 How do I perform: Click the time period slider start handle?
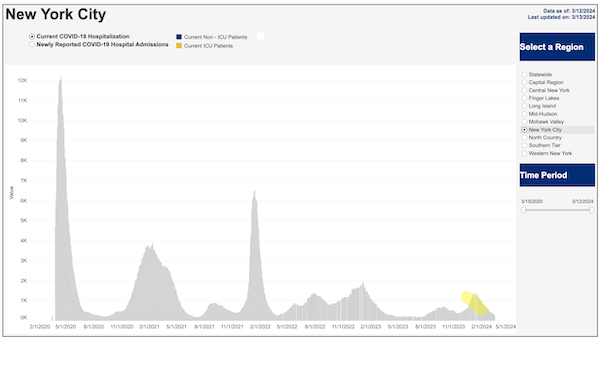tap(523, 210)
